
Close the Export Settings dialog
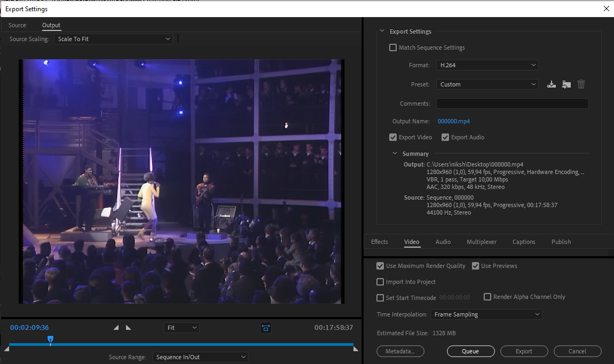606,9
